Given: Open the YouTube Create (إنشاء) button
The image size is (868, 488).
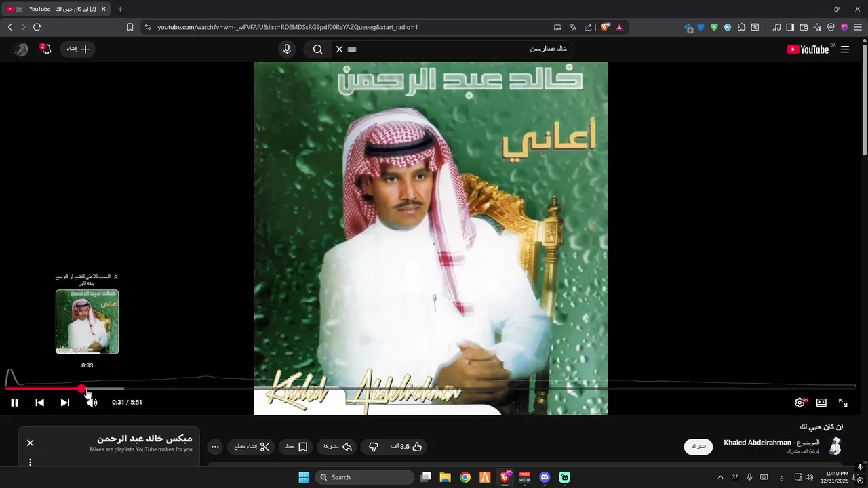Looking at the screenshot, I should pos(78,49).
